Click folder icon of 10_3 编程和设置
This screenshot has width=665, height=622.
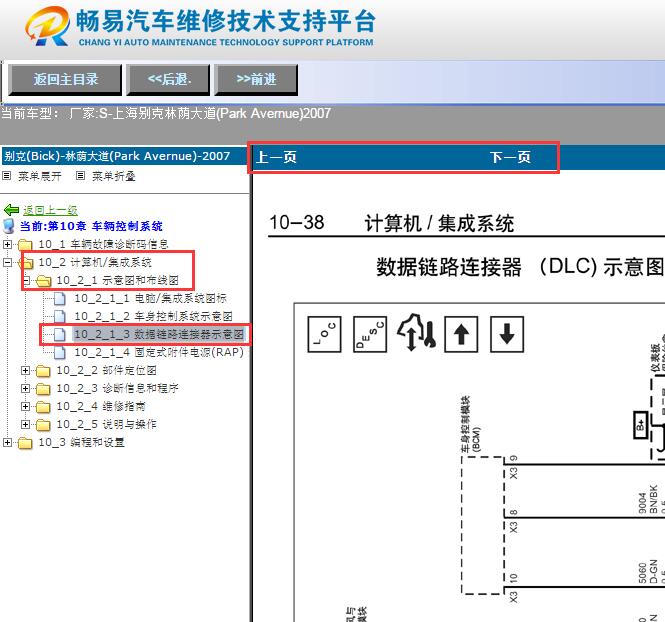click(25, 443)
